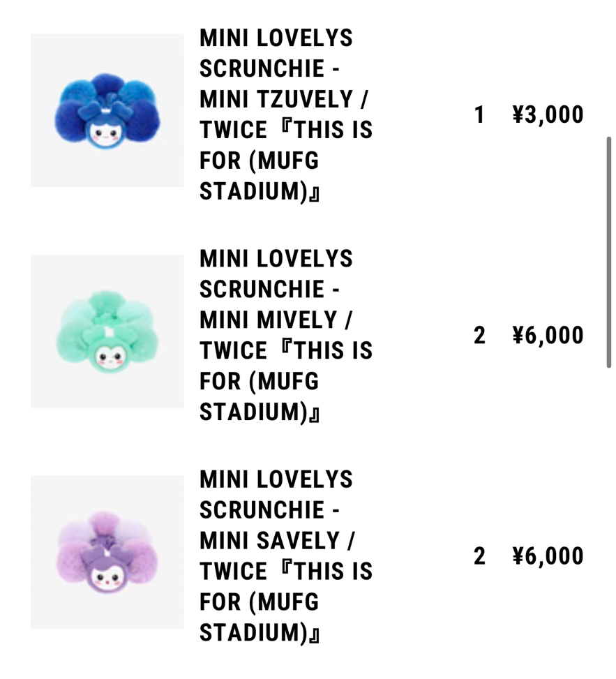
Task: Click the gray vertical scrollbar handle
Action: 609,251
